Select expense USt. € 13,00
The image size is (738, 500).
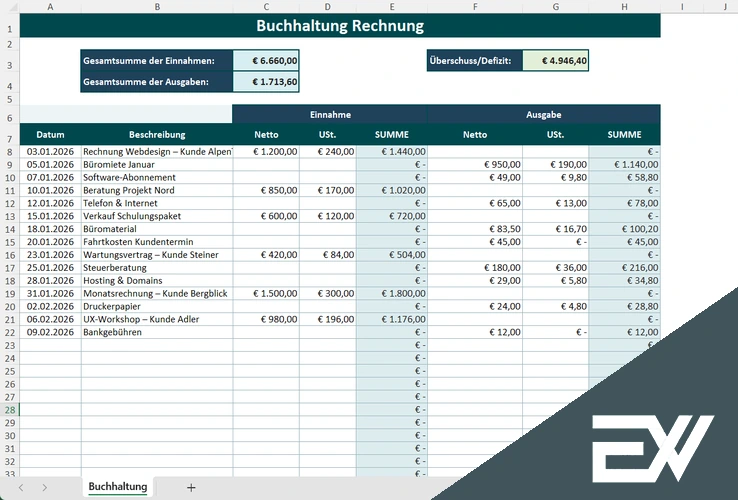556,203
